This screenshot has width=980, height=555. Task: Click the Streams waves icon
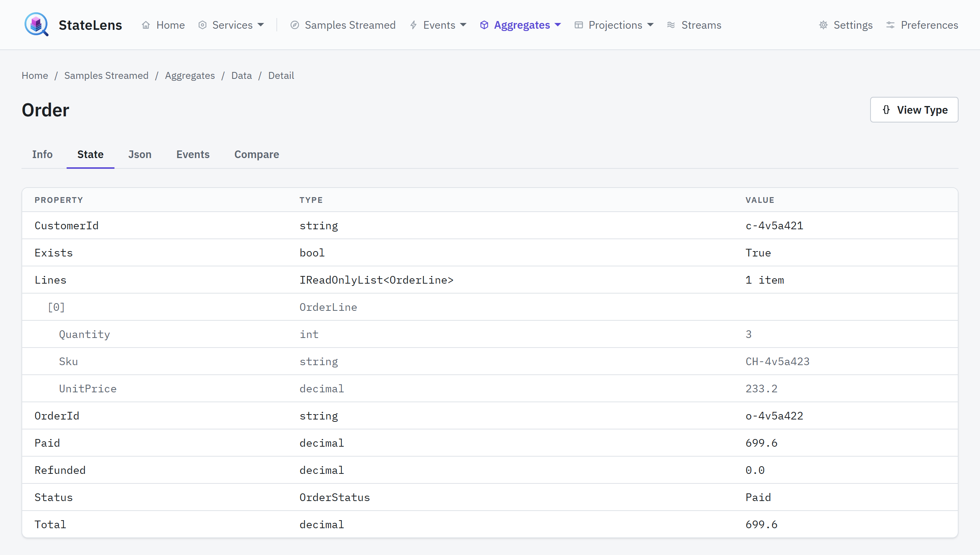click(671, 25)
